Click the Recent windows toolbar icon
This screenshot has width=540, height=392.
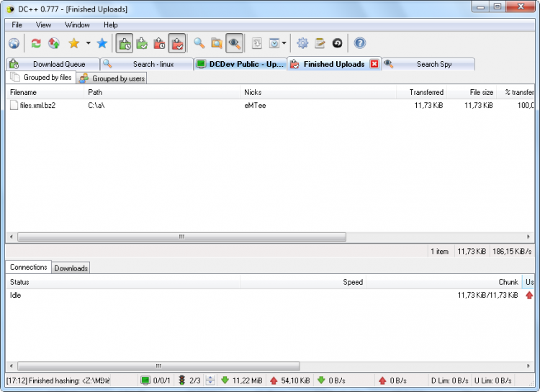coord(274,43)
